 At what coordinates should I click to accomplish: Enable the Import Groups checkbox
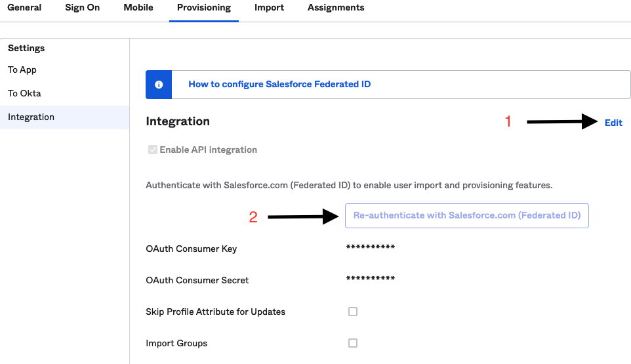[x=353, y=343]
